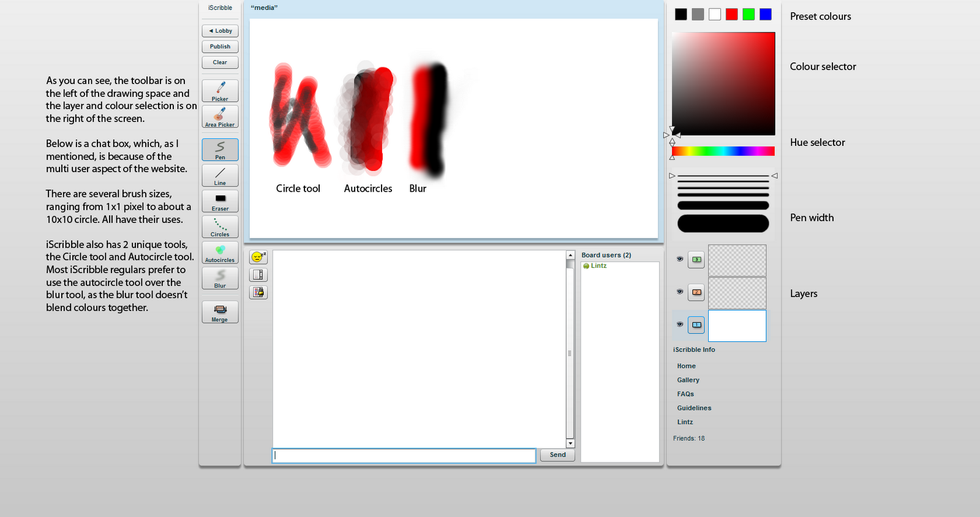
Task: Click the Merge layers tool
Action: 220,312
